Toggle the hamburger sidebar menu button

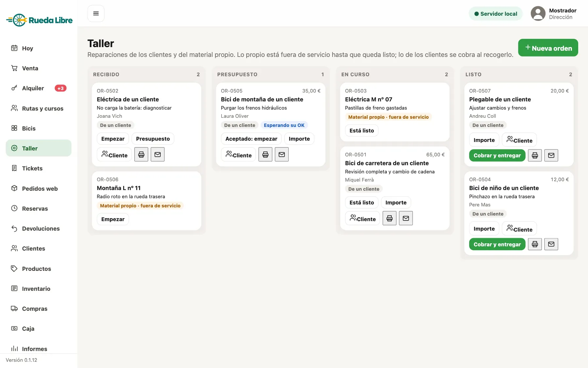96,13
